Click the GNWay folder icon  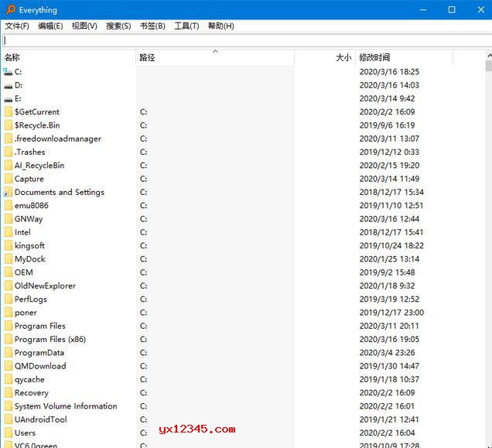point(9,219)
